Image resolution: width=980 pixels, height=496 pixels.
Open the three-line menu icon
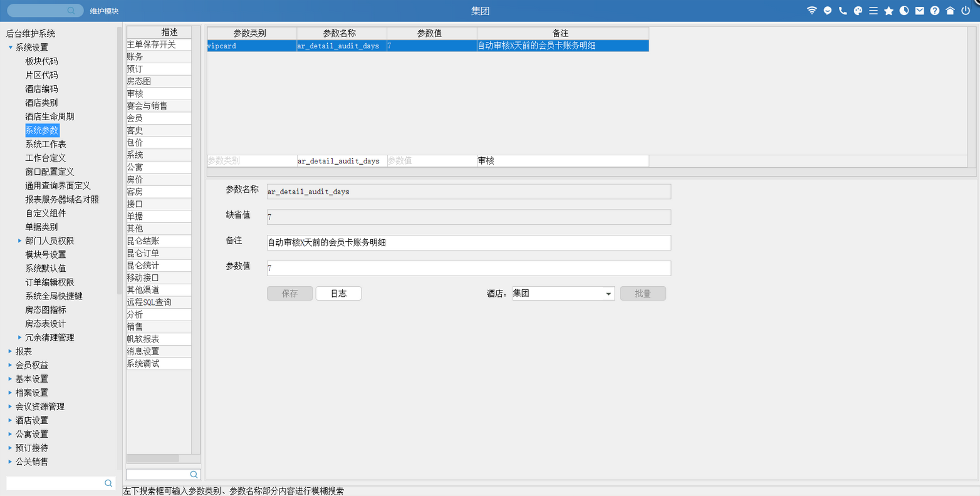pyautogui.click(x=873, y=11)
